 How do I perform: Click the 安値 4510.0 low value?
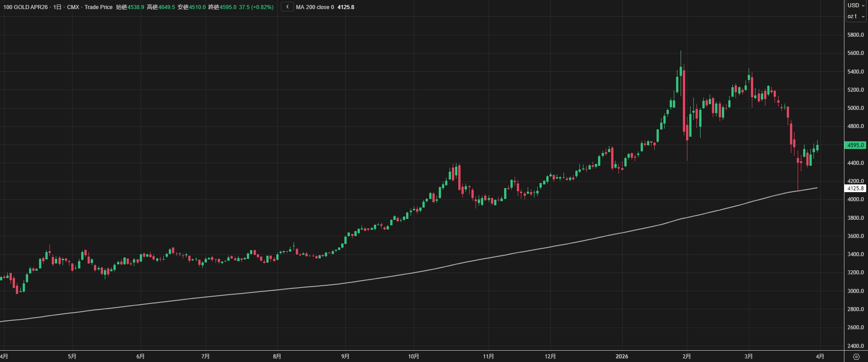[197, 7]
